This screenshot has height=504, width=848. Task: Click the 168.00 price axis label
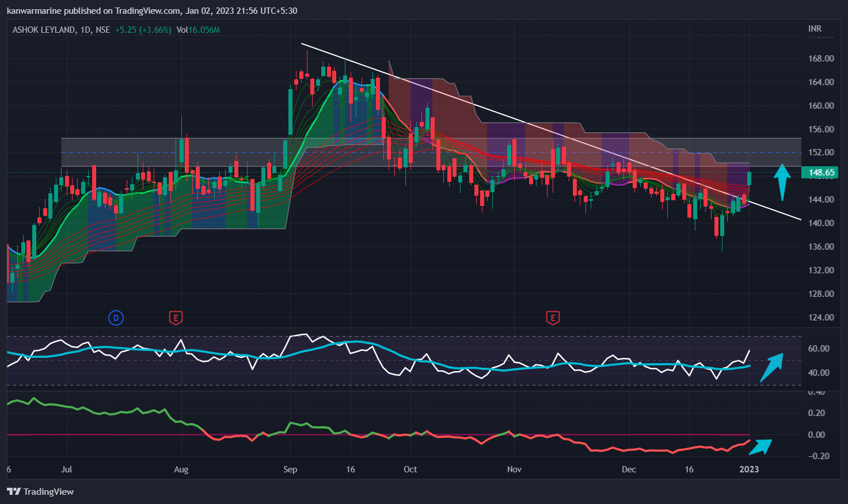[x=821, y=58]
